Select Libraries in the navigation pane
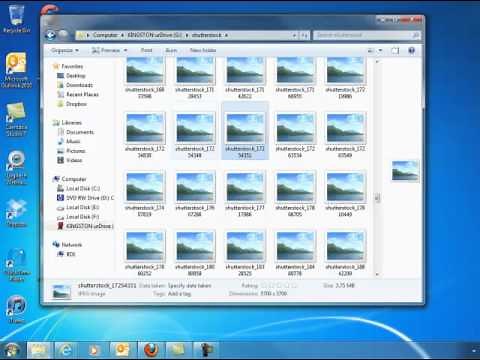480x360 pixels. (x=71, y=123)
